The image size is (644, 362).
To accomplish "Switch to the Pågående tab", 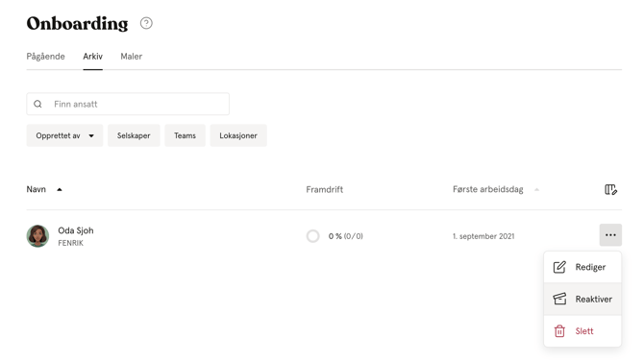I will pos(45,57).
